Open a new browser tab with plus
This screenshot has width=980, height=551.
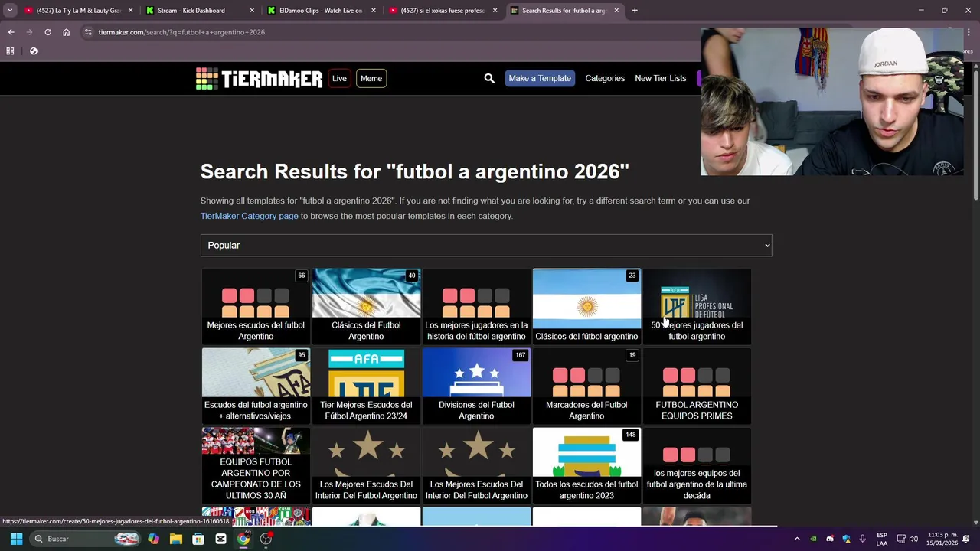(x=635, y=11)
